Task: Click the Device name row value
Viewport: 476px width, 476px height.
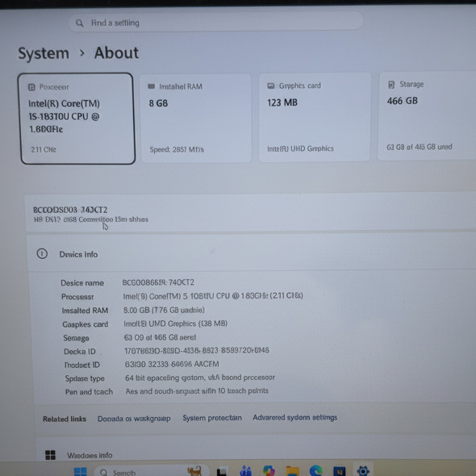Action: [x=158, y=282]
